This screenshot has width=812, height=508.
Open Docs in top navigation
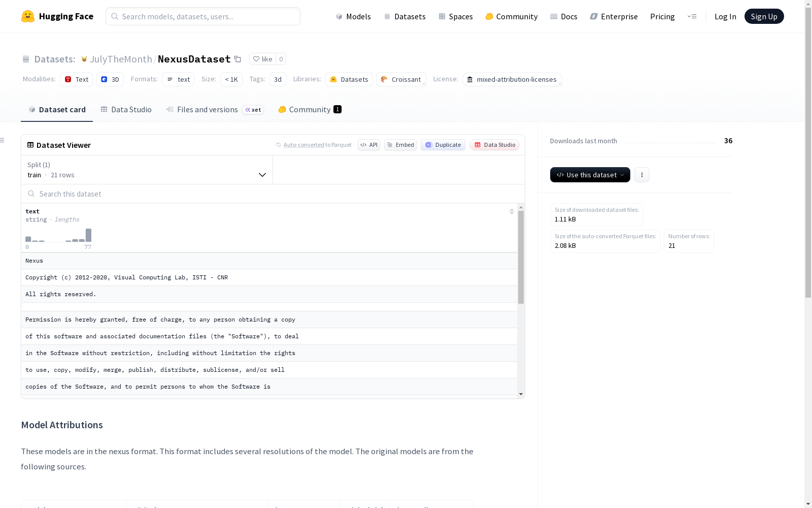pyautogui.click(x=564, y=16)
